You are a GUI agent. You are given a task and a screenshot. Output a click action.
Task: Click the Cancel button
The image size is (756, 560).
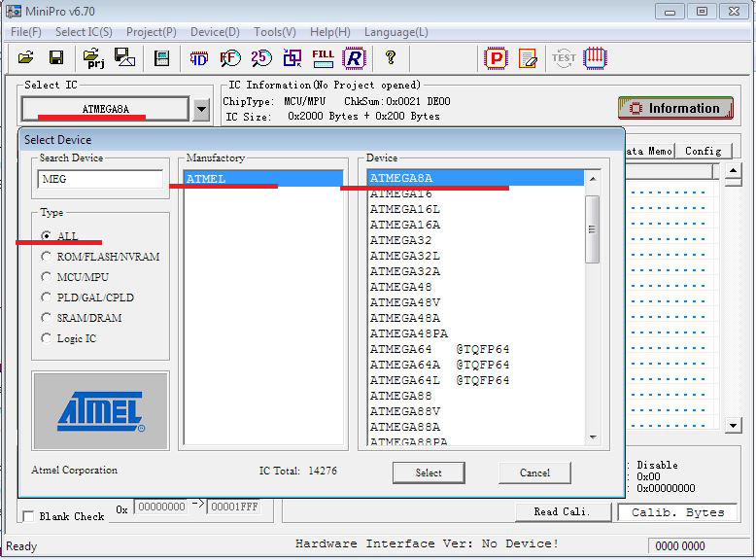pyautogui.click(x=533, y=472)
